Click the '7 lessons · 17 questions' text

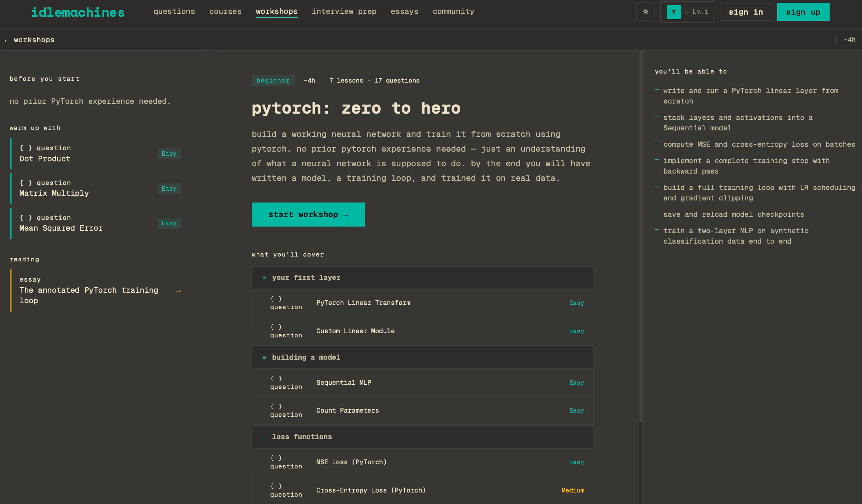[374, 81]
